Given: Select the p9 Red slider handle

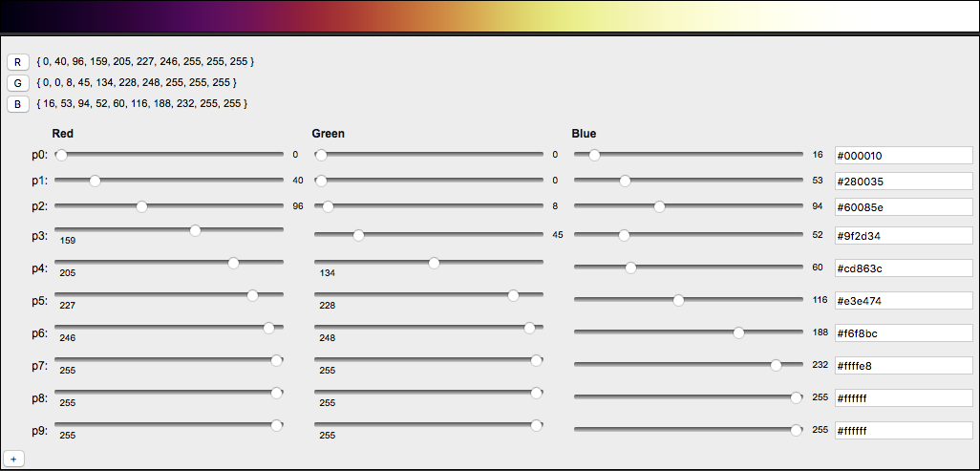Looking at the screenshot, I should point(277,425).
